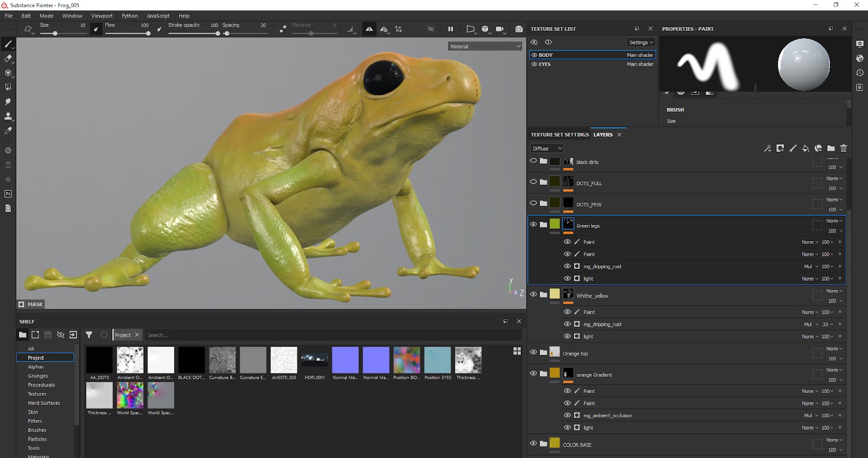Viewport: 868px width, 458px height.
Task: Open the Viewport menu
Action: 101,16
